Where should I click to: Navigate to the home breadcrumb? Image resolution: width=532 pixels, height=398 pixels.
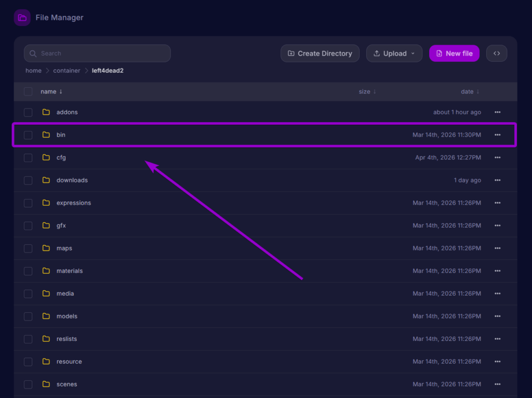tap(33, 71)
